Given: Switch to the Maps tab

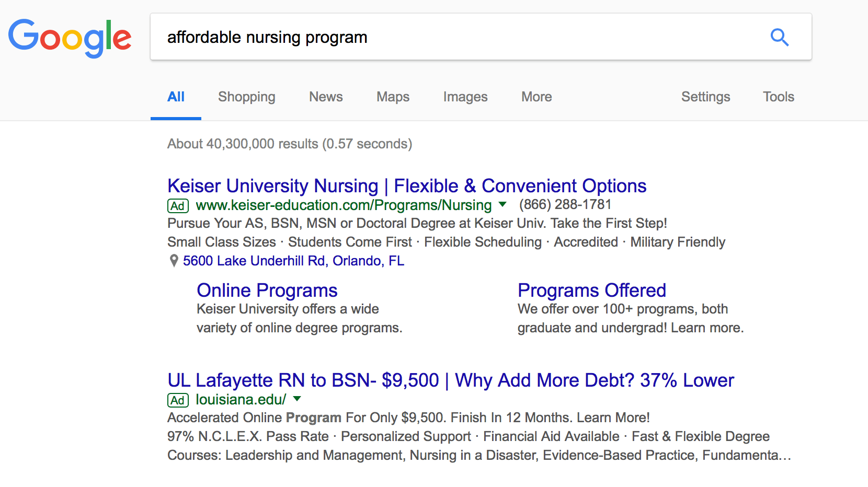Looking at the screenshot, I should 393,97.
